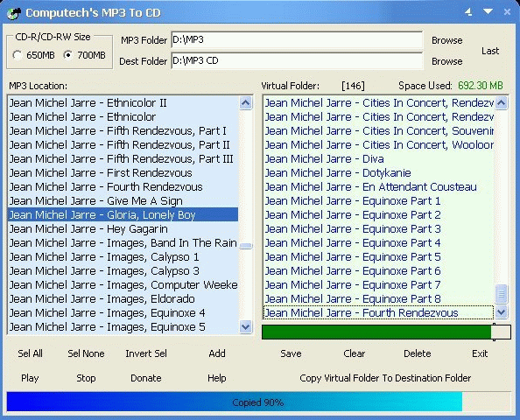Clear the virtual folder
This screenshot has width=520, height=420.
[355, 353]
